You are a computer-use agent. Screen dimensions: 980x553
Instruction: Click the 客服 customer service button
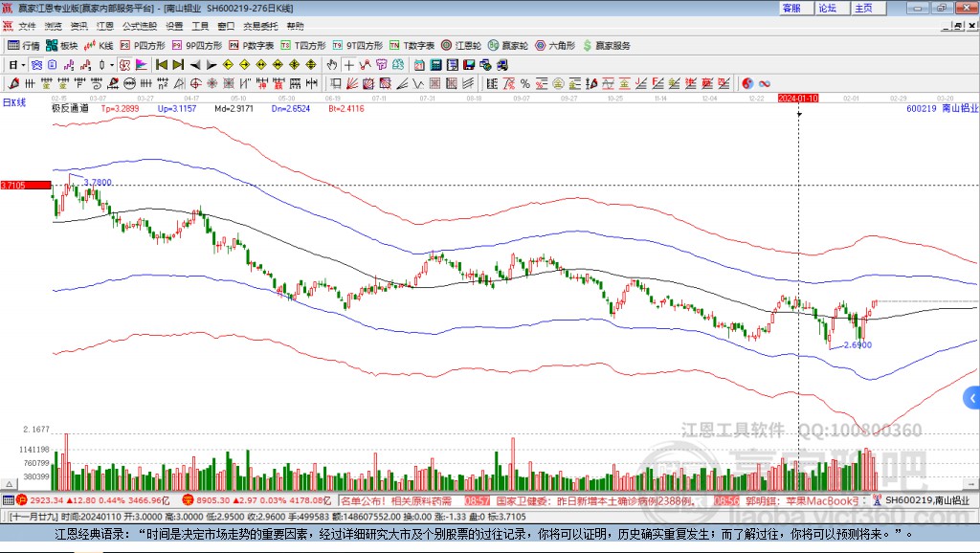click(x=791, y=8)
